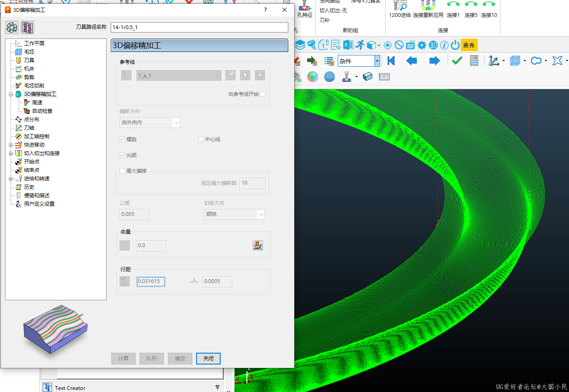The height and width of the screenshot is (392, 569).
Task: Select 自动检查 in the tree
Action: coord(42,111)
